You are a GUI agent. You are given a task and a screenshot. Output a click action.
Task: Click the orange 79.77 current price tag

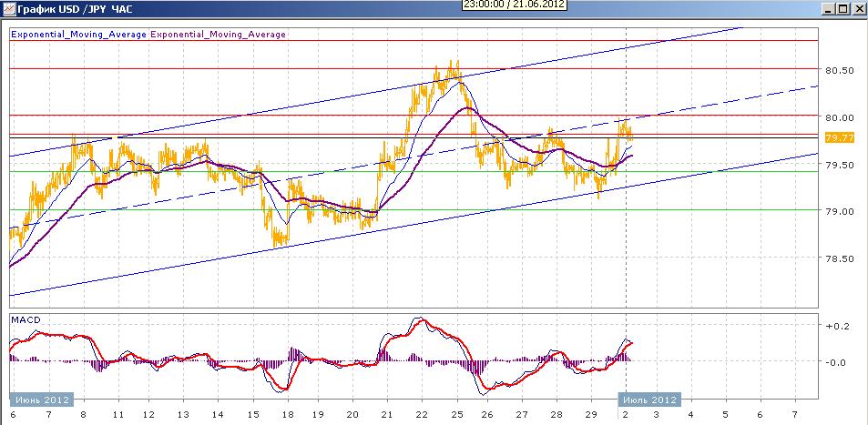[839, 137]
